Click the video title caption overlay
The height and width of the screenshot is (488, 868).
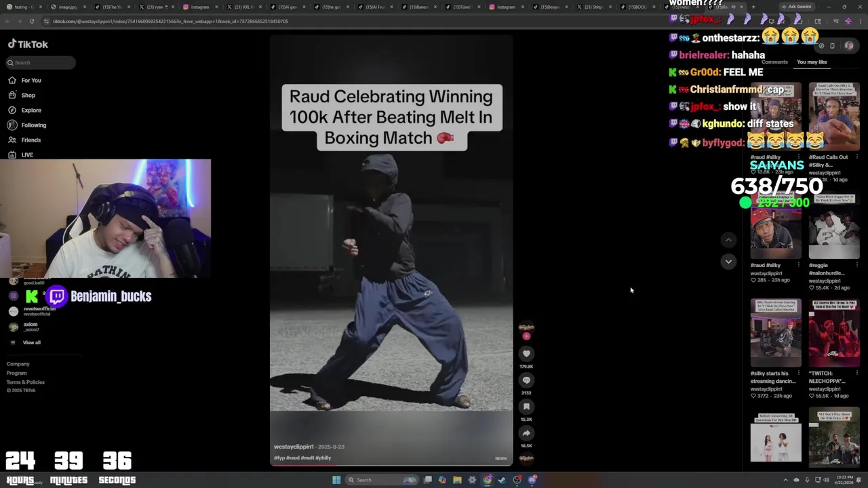point(392,117)
